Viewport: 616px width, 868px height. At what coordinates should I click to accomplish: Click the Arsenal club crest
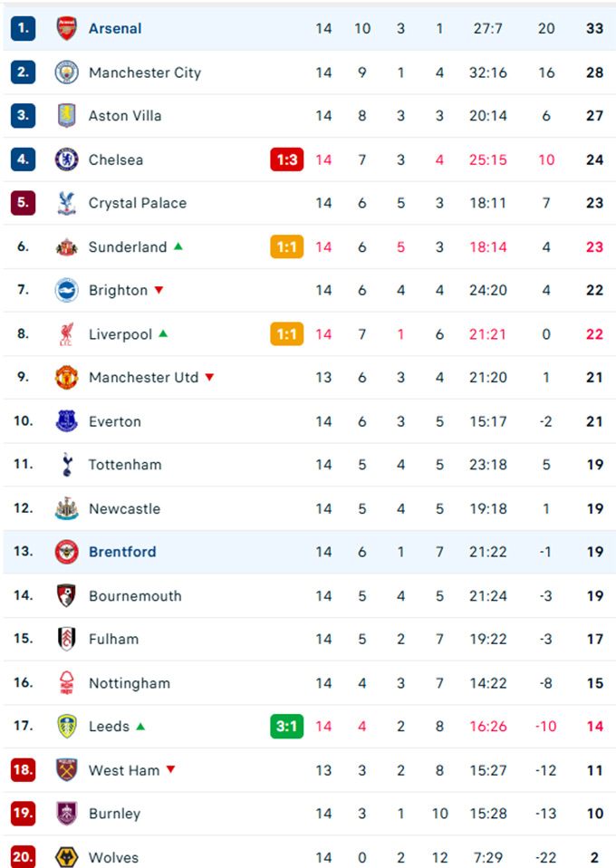[66, 28]
